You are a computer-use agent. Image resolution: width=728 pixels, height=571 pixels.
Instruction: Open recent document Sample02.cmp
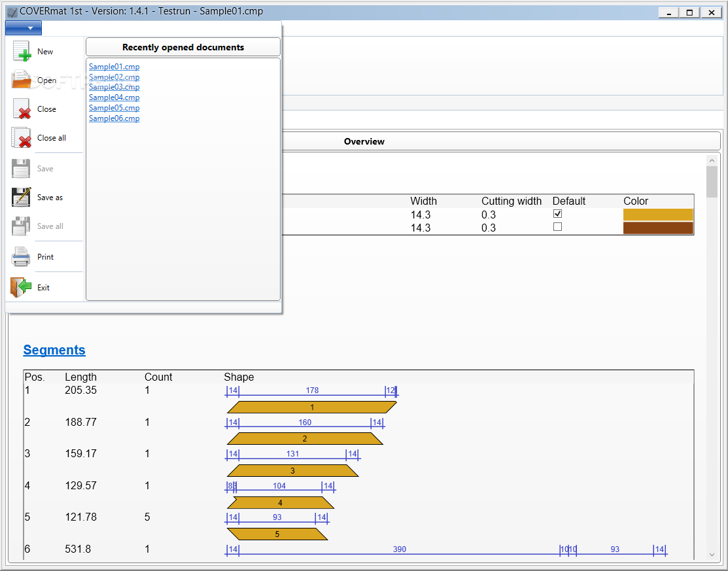(114, 77)
